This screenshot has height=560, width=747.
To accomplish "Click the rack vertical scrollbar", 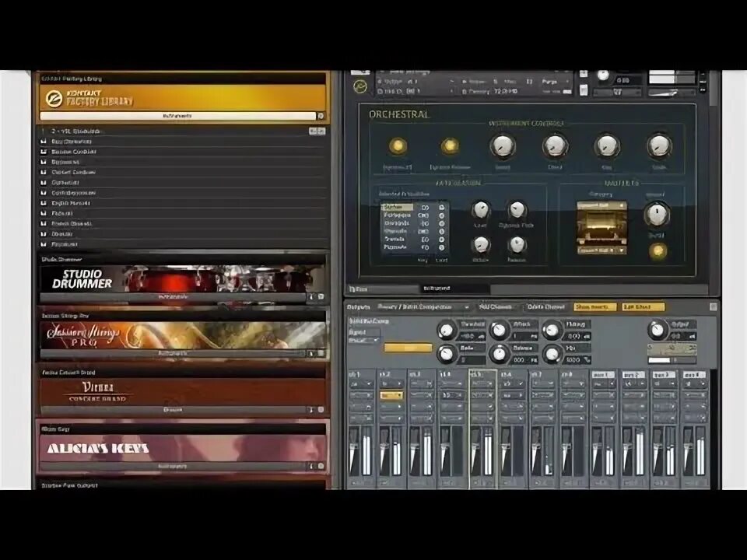I will (x=714, y=88).
